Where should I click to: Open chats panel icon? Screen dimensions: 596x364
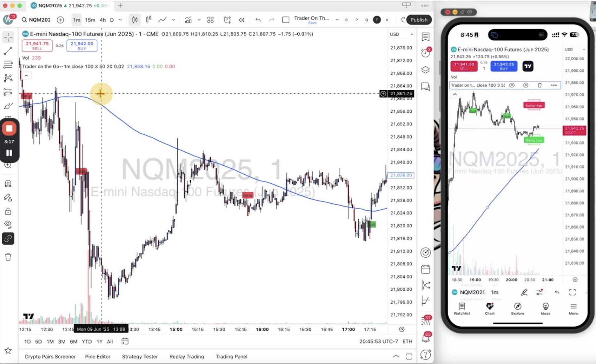(425, 87)
